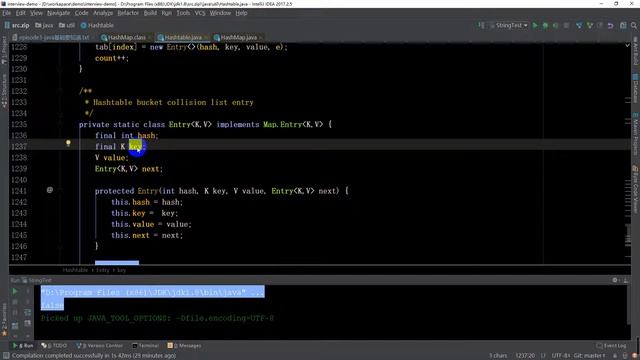This screenshot has height=360, width=640.
Task: Open the TODO tool window button
Action: [54, 346]
